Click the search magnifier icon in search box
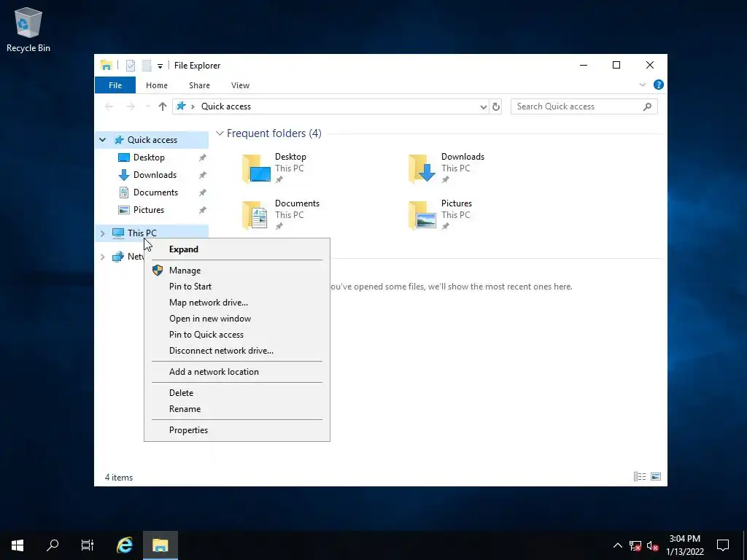This screenshot has width=747, height=560. [x=647, y=106]
